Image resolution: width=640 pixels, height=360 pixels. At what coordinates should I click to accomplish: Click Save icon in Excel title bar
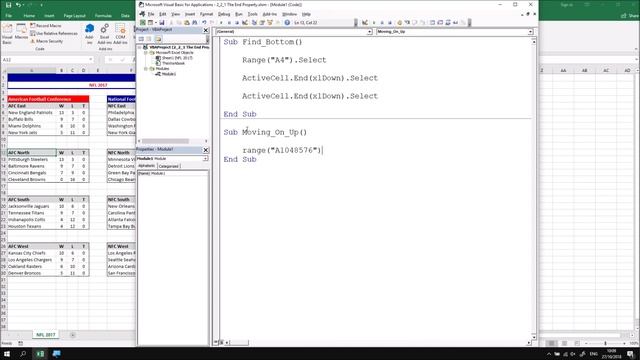point(8,5)
